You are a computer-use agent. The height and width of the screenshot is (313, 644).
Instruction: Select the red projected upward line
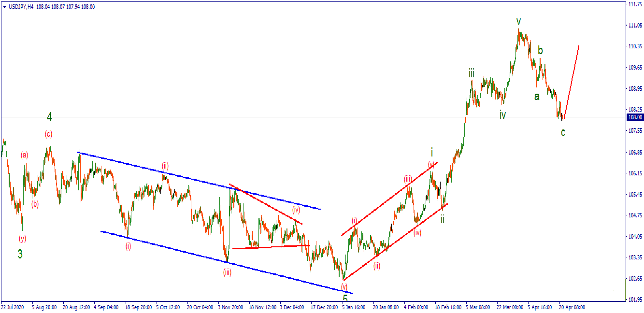(571, 81)
